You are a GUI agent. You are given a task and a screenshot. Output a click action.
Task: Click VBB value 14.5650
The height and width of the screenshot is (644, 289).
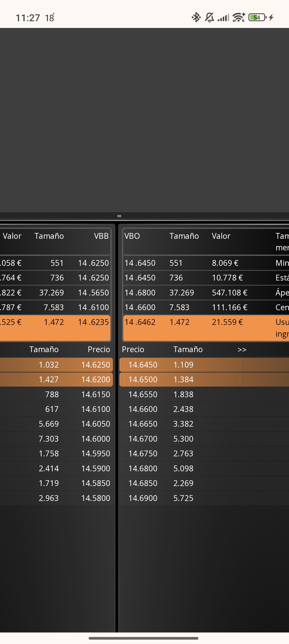pos(93,293)
